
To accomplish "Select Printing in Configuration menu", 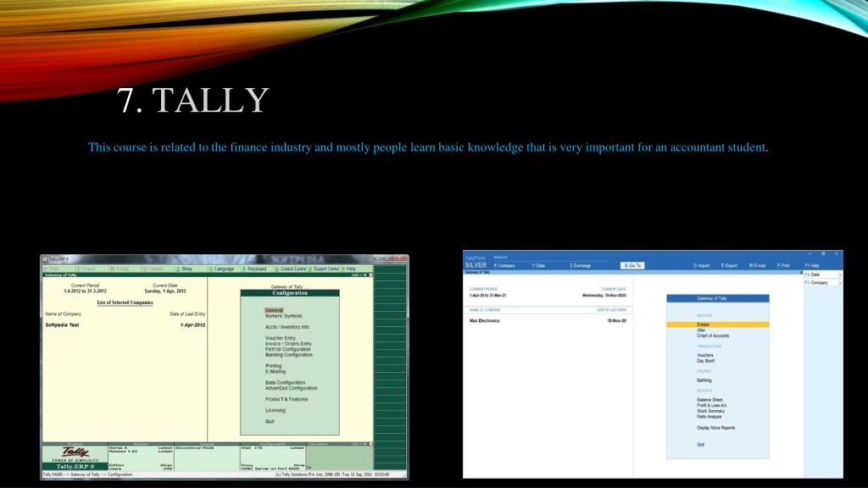I will pos(273,366).
